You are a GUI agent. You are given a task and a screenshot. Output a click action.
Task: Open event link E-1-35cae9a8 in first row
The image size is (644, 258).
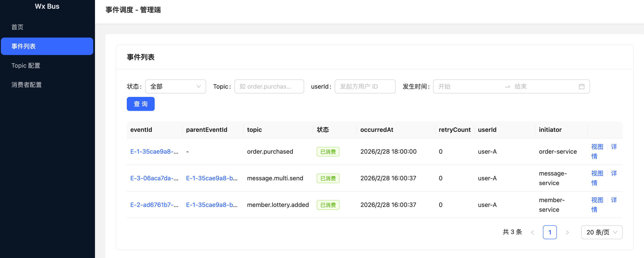point(154,151)
